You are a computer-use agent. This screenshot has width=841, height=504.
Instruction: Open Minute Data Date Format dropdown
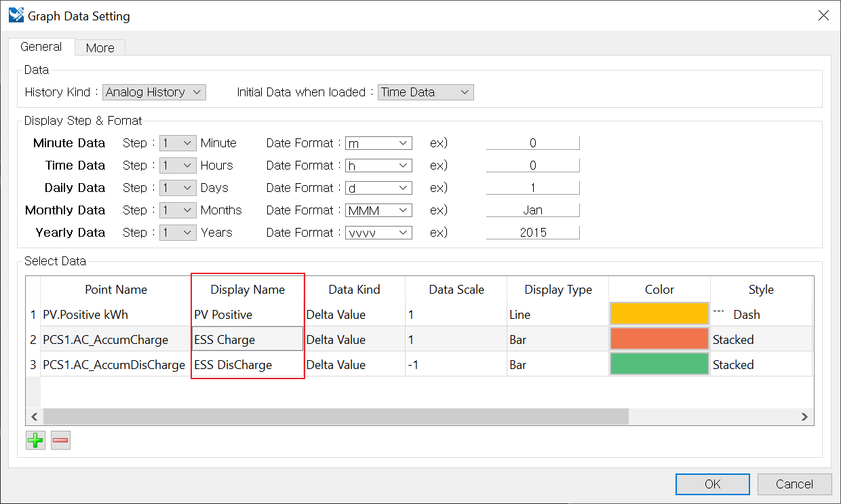[x=378, y=143]
